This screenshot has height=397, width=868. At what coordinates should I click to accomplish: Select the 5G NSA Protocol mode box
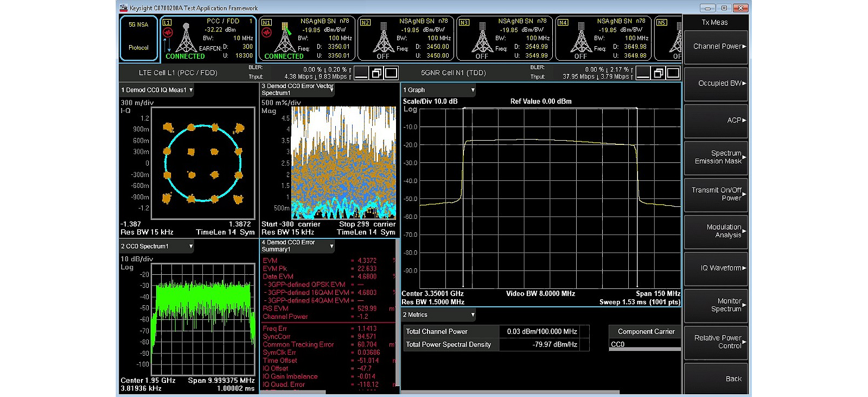(138, 38)
